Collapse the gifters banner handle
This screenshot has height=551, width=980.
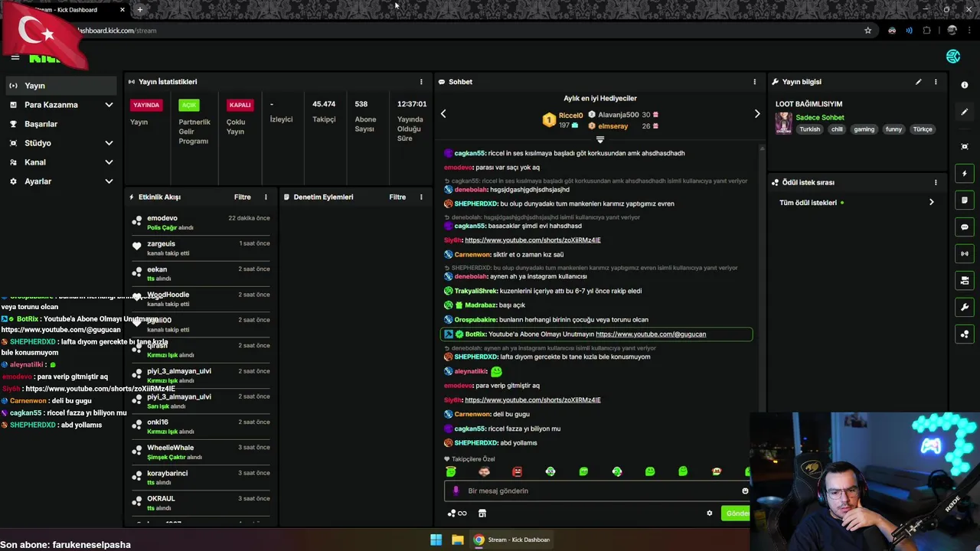[600, 139]
